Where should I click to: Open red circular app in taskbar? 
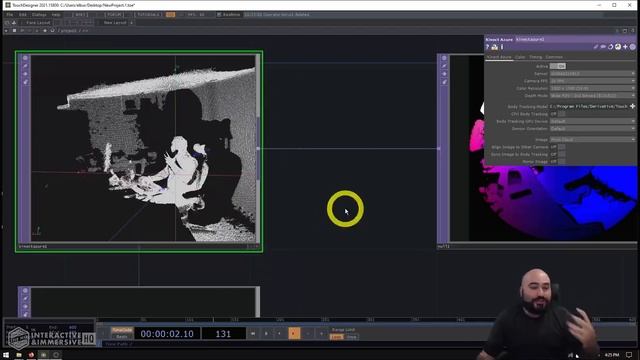(x=31, y=355)
